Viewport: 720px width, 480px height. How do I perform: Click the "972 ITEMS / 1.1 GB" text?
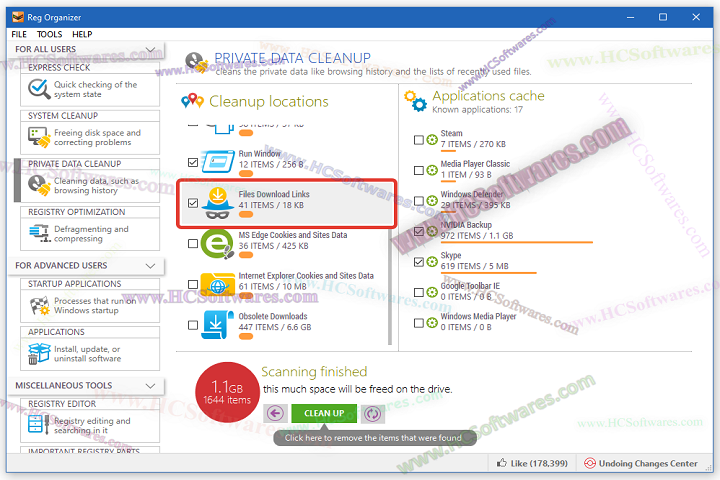477,236
